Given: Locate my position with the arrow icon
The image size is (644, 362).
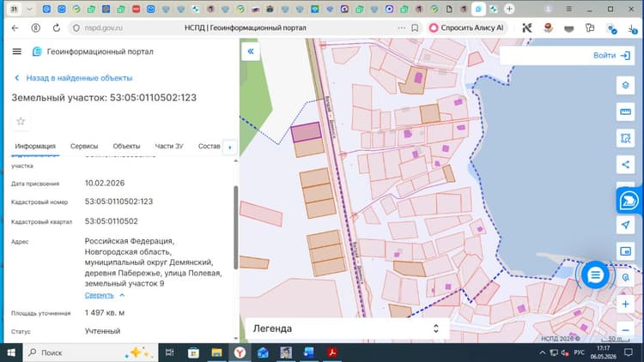Looking at the screenshot, I should [x=625, y=225].
